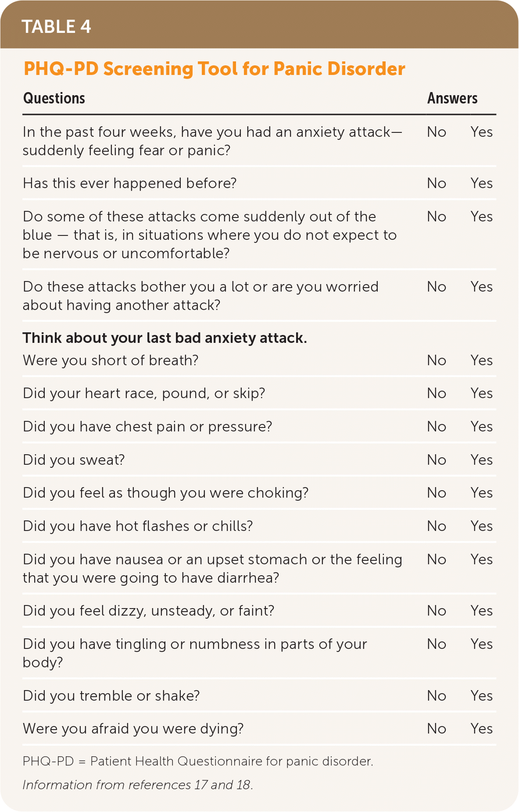Choose No for 'Did you tremble or shake?'
This screenshot has height=812, width=519.
coord(437,696)
